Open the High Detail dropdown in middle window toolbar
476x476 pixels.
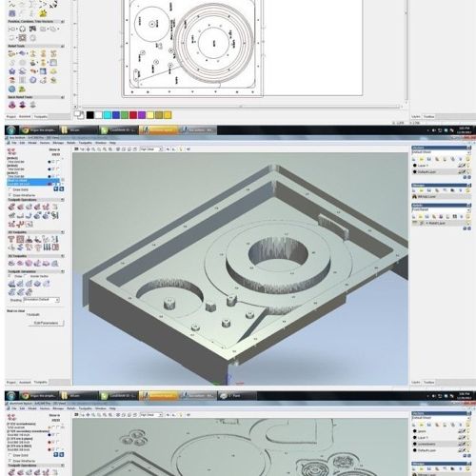[x=151, y=149]
